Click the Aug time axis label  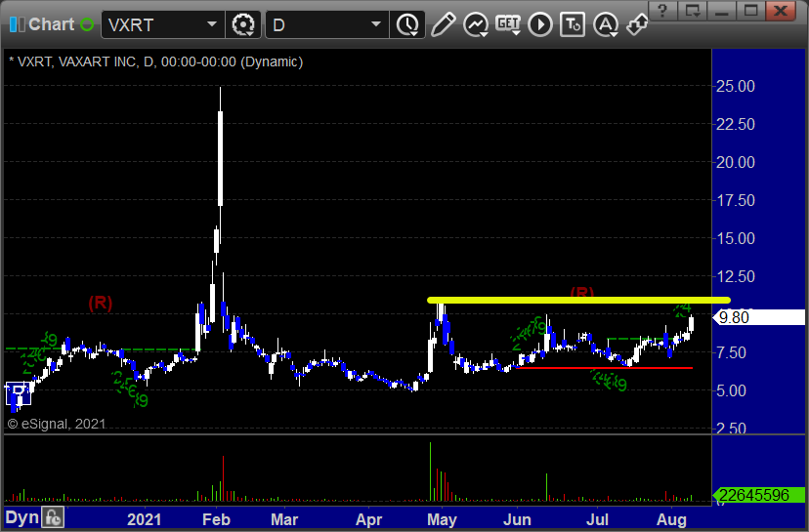click(x=671, y=519)
